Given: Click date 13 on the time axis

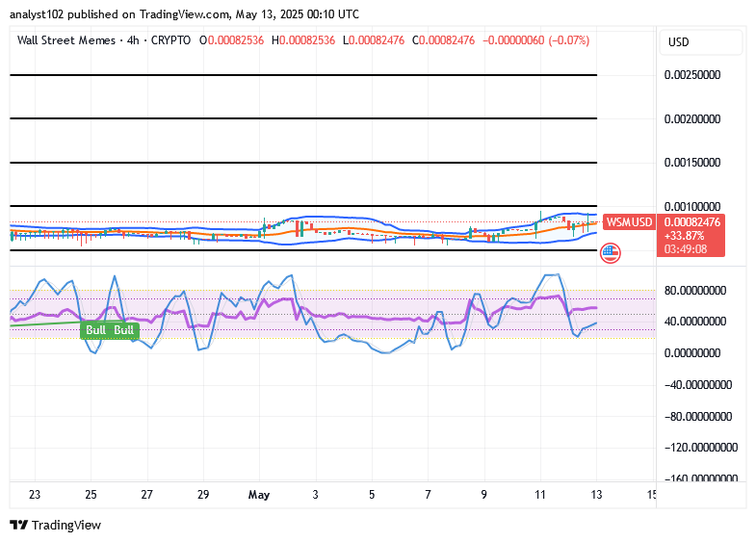Looking at the screenshot, I should point(596,495).
